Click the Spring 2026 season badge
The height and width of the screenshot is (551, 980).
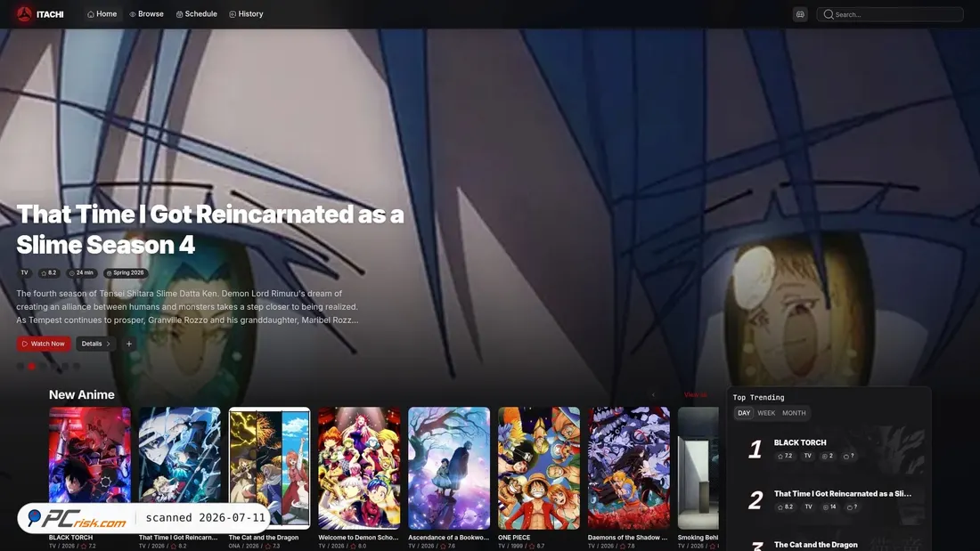tap(125, 273)
